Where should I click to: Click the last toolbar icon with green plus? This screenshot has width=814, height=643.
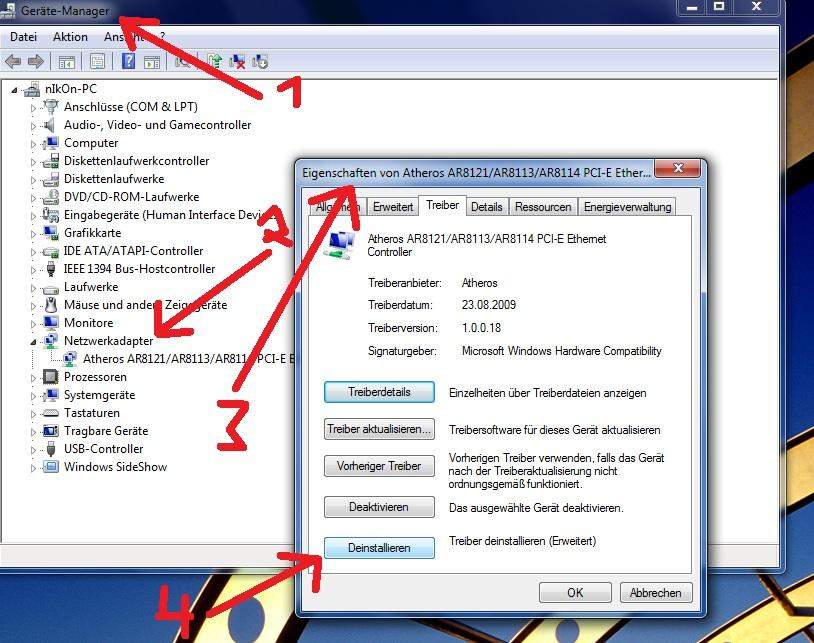click(260, 62)
